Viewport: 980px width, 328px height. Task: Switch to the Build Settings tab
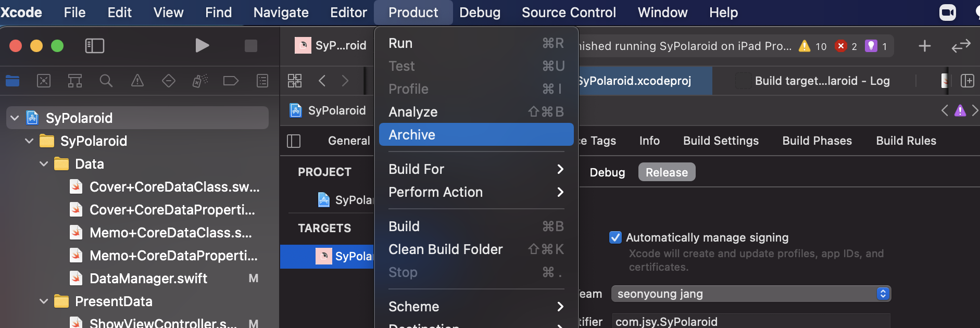(721, 141)
